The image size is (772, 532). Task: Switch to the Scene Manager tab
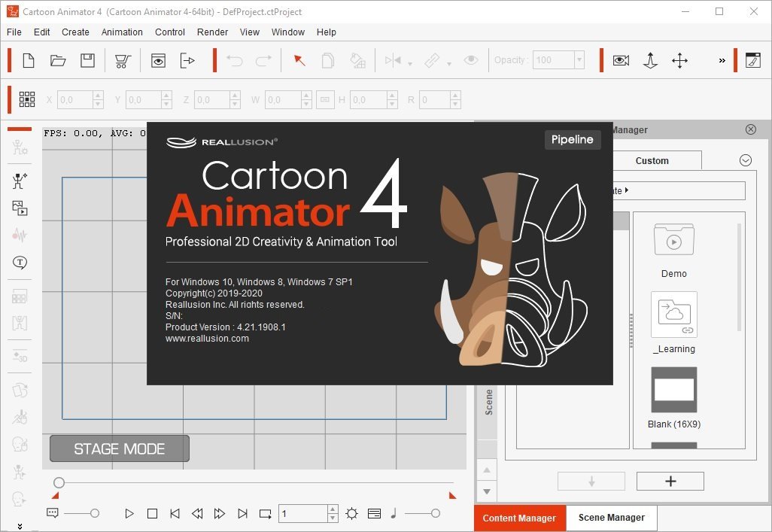(611, 518)
